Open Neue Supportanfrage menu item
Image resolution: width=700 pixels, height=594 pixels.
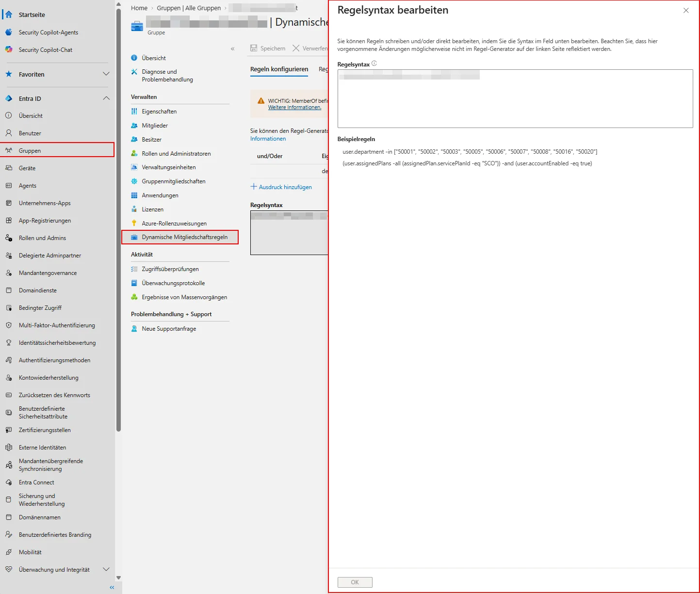click(169, 329)
